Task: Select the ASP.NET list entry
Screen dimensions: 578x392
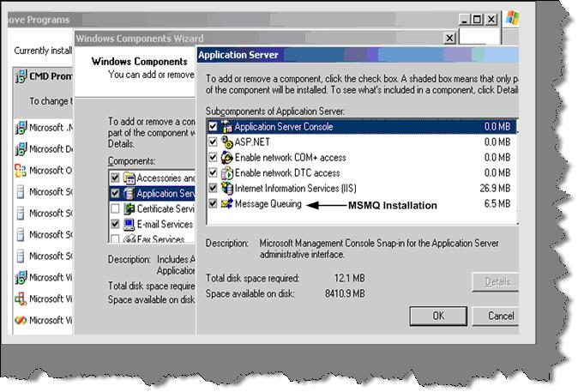Action: coord(252,142)
